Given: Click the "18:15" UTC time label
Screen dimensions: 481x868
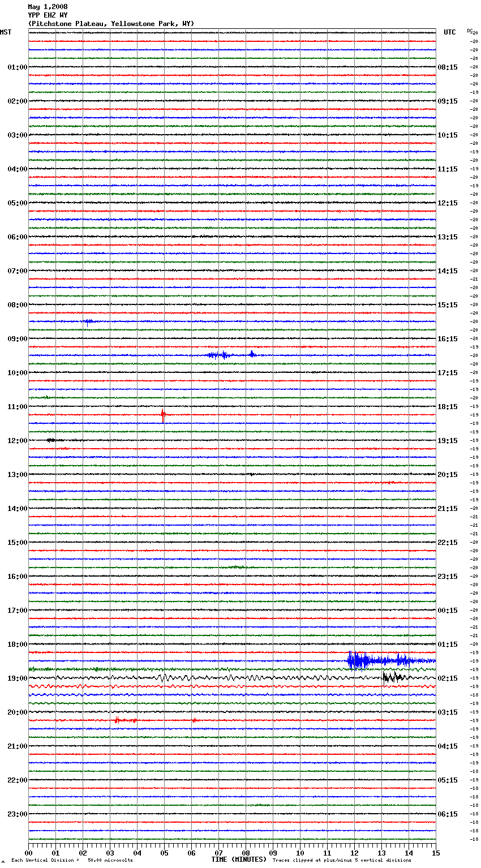Looking at the screenshot, I should [448, 407].
